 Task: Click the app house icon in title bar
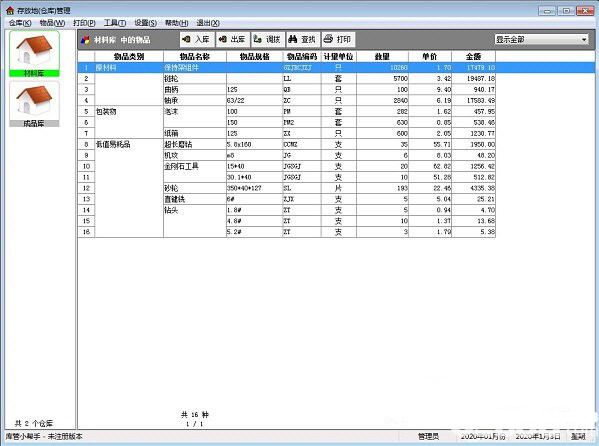[x=10, y=10]
